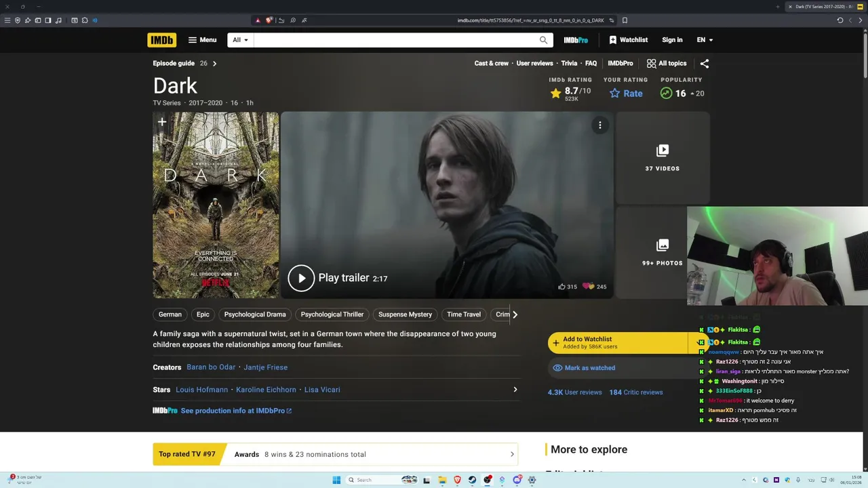Bookmark this page with the bookmark icon

(625, 20)
